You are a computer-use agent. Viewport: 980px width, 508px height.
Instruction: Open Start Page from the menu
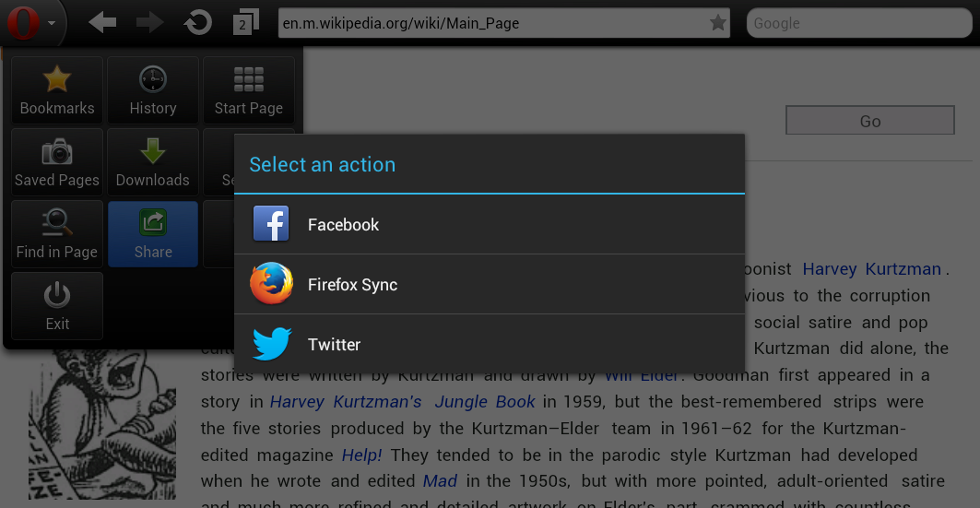(x=249, y=90)
